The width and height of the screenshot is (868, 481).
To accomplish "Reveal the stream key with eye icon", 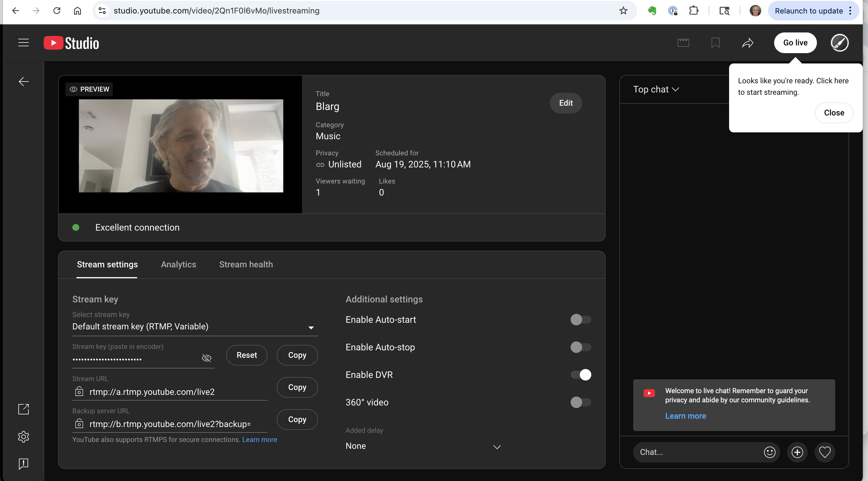I will (x=206, y=358).
